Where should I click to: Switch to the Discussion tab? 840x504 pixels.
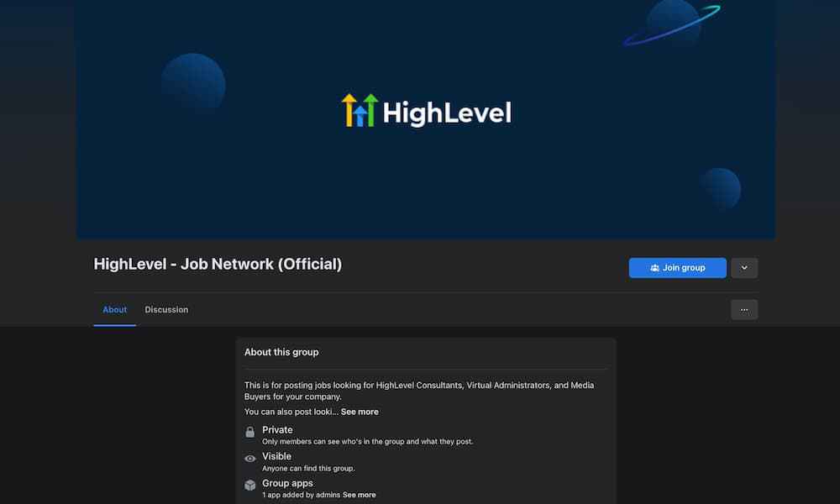pyautogui.click(x=166, y=310)
